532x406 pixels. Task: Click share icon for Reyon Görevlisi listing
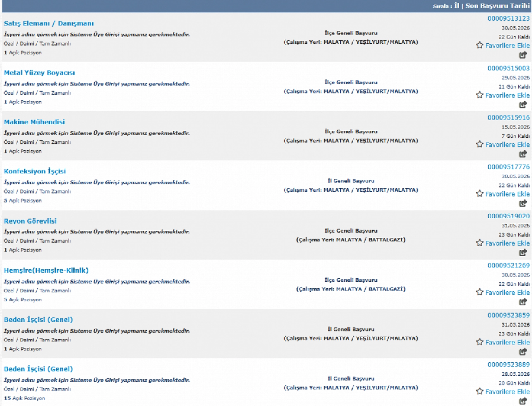pos(523,253)
